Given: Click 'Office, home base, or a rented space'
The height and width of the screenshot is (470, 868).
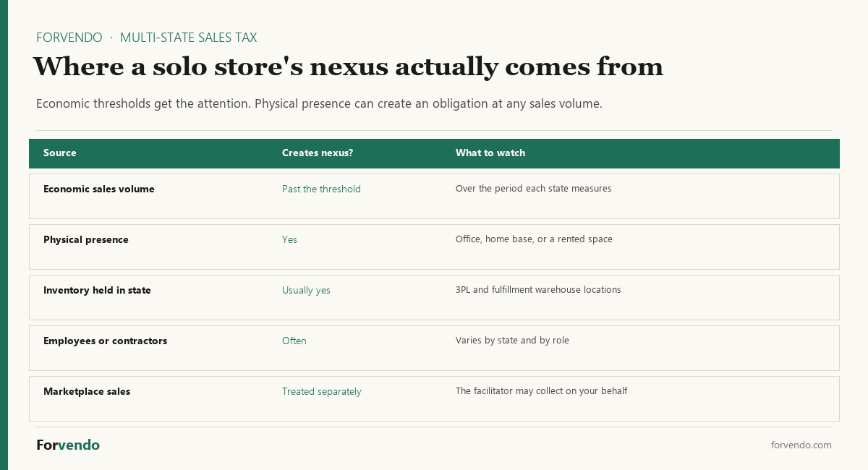Looking at the screenshot, I should tap(534, 239).
